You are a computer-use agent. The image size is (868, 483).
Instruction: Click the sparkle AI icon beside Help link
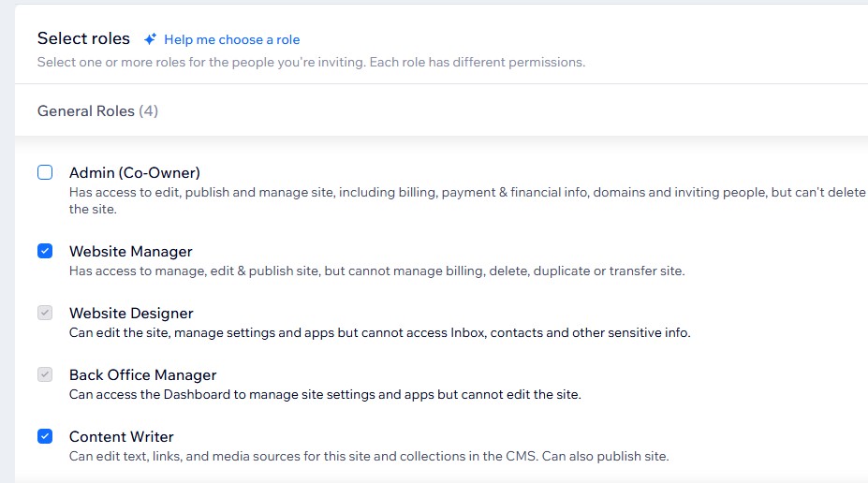click(x=150, y=39)
